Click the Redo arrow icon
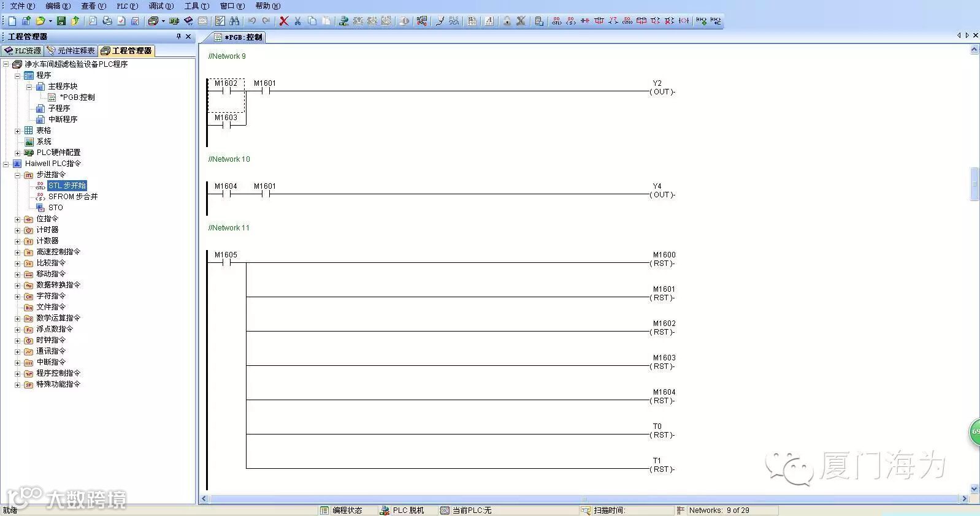The height and width of the screenshot is (516, 980). pyautogui.click(x=266, y=21)
